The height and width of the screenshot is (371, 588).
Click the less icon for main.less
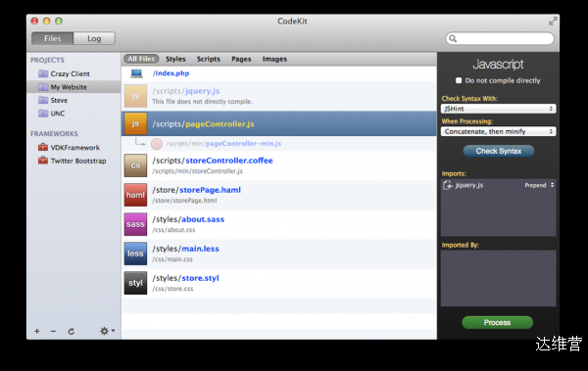(135, 254)
